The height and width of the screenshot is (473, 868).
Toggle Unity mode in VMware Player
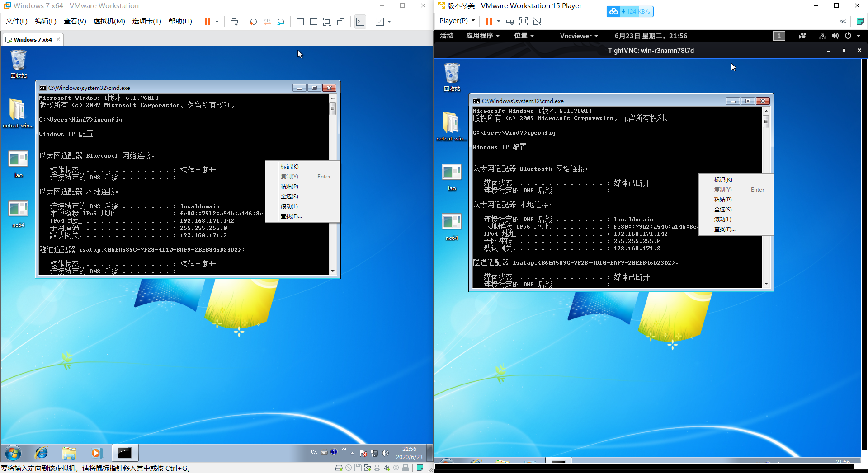(537, 21)
